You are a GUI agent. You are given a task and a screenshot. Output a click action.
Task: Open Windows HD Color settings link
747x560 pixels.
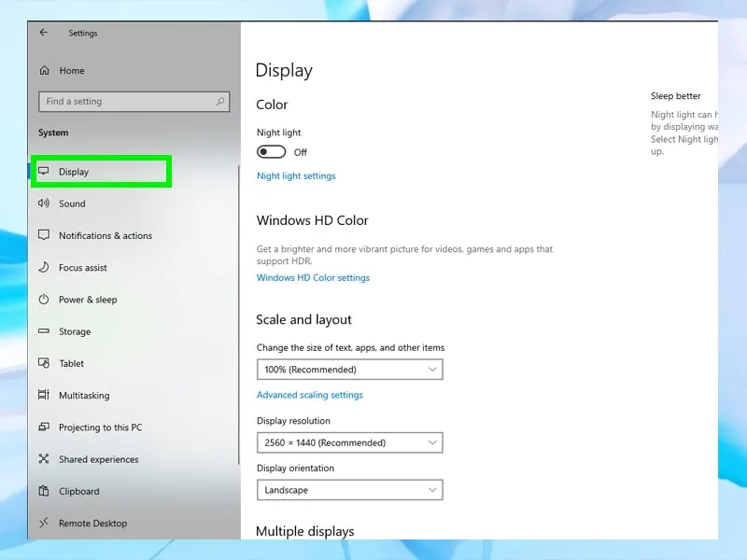(313, 277)
